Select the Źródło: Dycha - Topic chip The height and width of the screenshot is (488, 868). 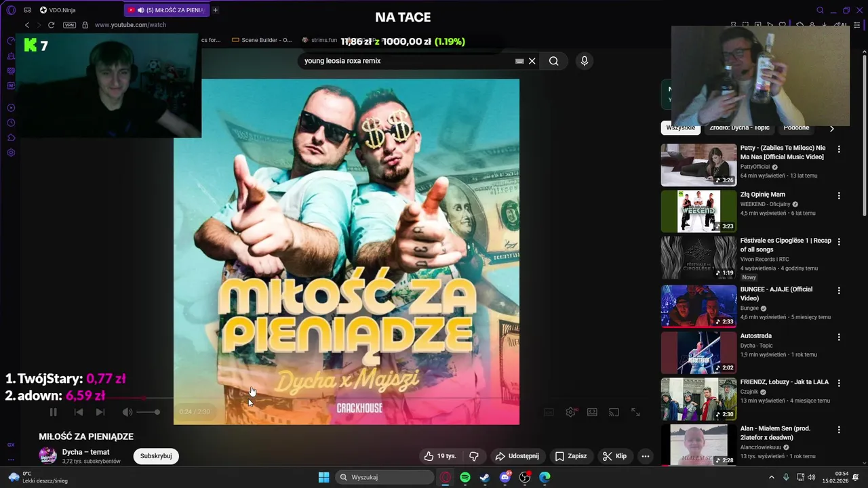tap(739, 127)
